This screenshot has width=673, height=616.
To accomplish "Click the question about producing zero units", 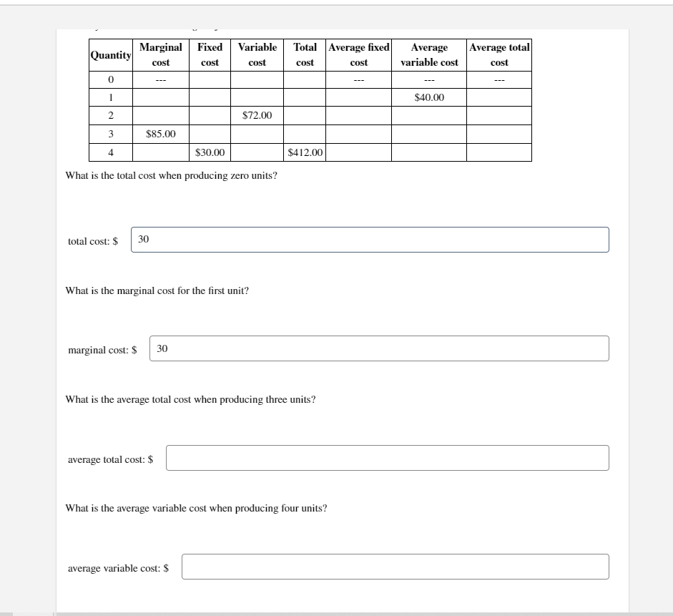I will click(x=170, y=175).
